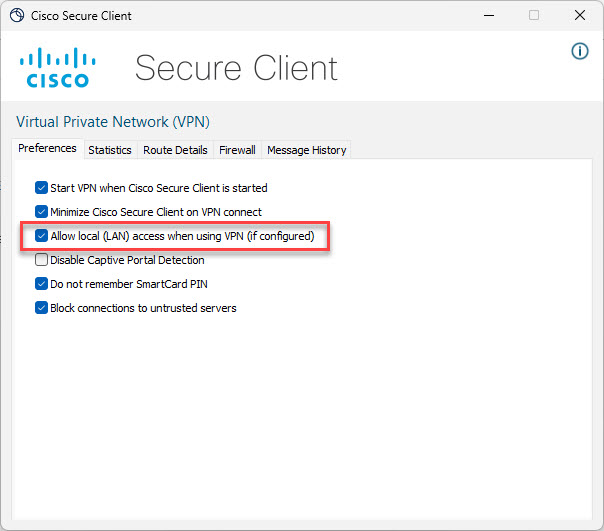Click the Secure Client heading text
The width and height of the screenshot is (604, 531).
236,68
